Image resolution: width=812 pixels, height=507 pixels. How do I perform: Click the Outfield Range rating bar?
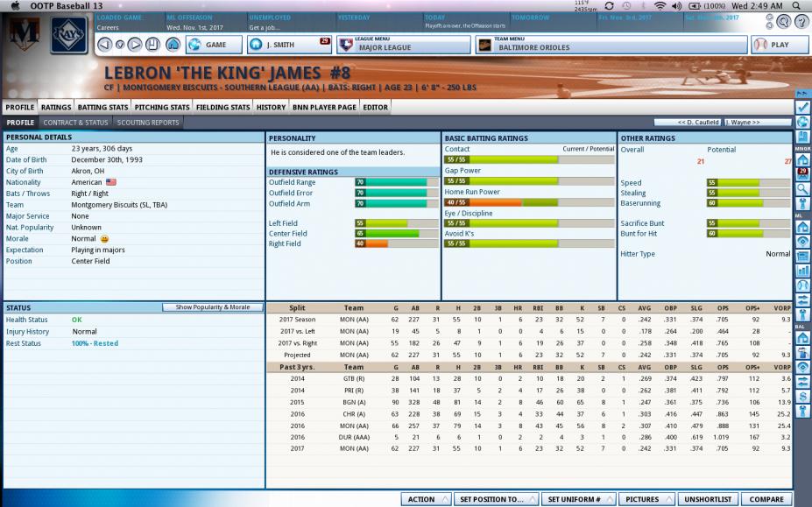coord(397,182)
